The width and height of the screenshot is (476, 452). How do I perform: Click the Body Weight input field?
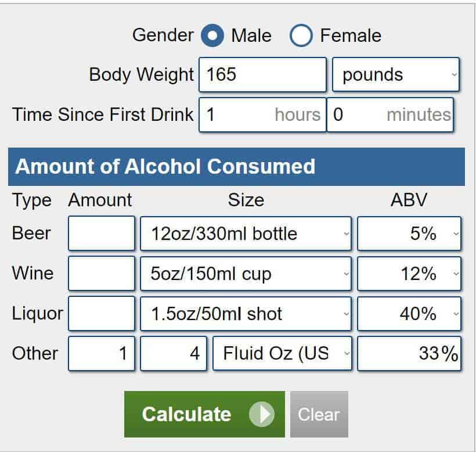point(262,74)
